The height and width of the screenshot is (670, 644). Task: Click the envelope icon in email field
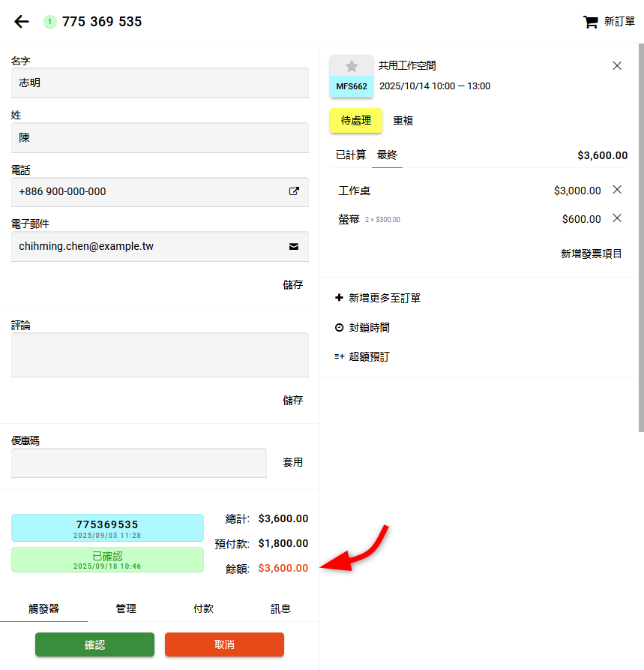(x=294, y=246)
